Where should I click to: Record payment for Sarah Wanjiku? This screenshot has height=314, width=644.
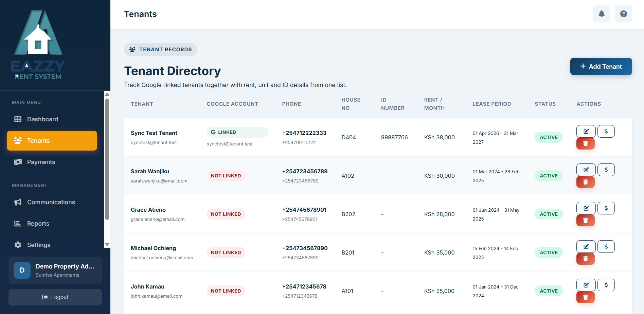(x=606, y=170)
